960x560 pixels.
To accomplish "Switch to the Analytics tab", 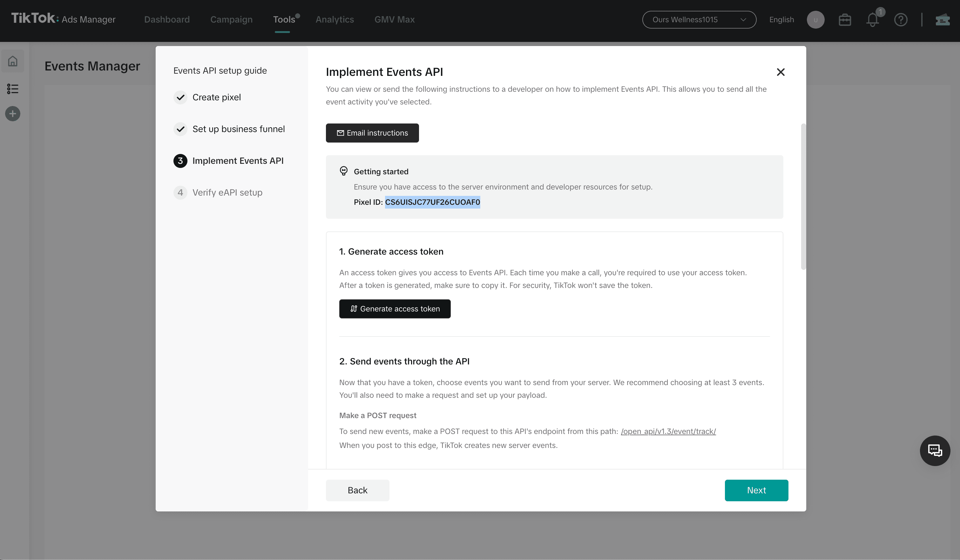I will (x=335, y=20).
